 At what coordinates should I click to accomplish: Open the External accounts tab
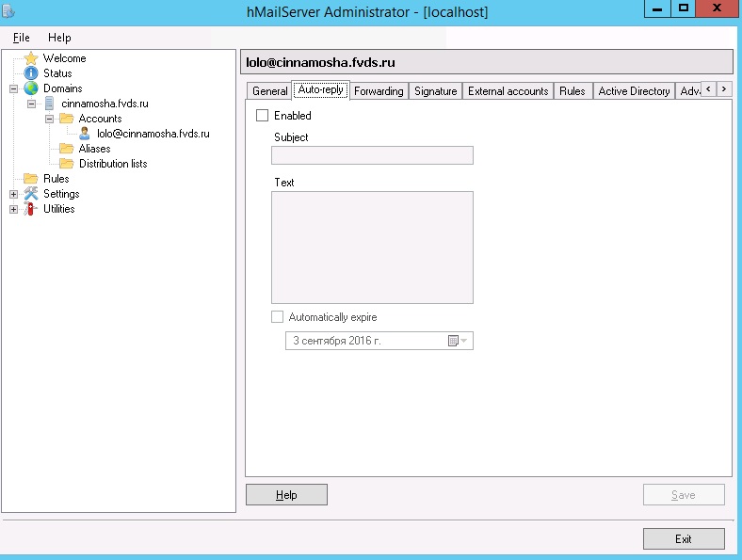(x=508, y=90)
